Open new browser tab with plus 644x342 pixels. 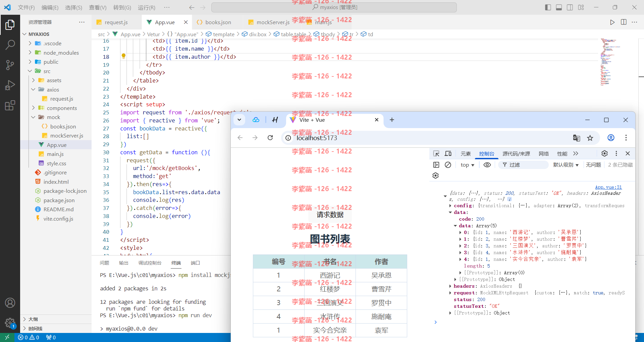(392, 120)
